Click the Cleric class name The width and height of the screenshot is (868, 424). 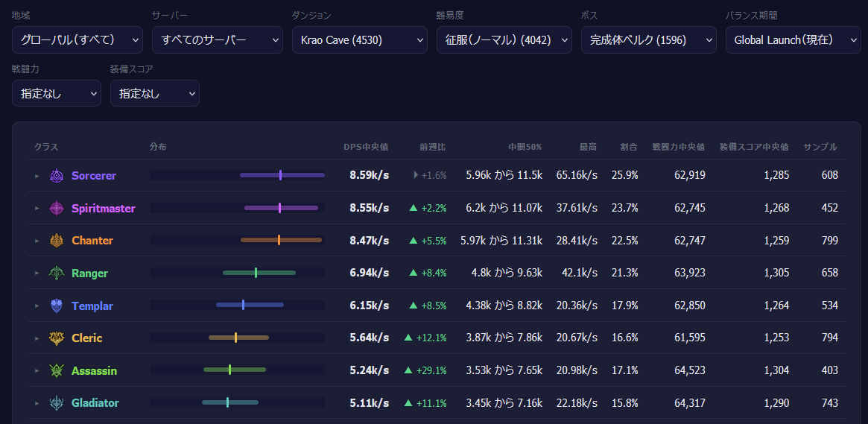pos(87,338)
